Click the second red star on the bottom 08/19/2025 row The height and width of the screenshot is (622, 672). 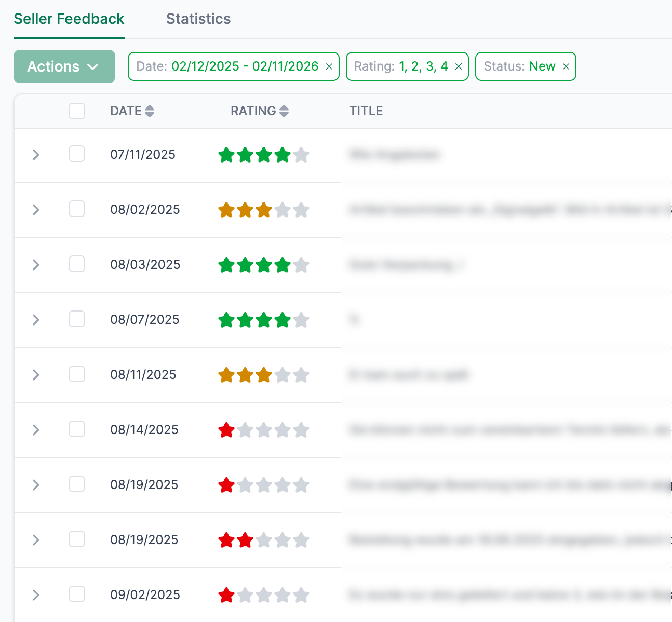[x=245, y=540]
